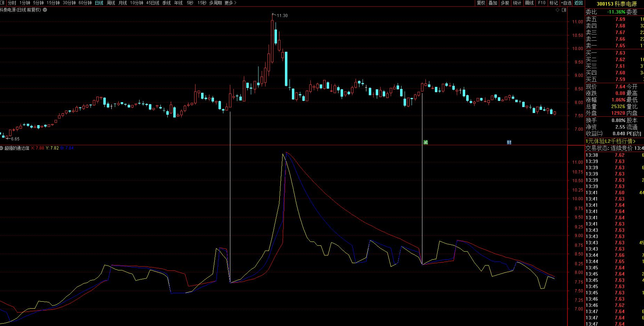Click the 委比 value -11.36%
Image resolution: width=644 pixels, height=326 pixels.
tap(616, 12)
